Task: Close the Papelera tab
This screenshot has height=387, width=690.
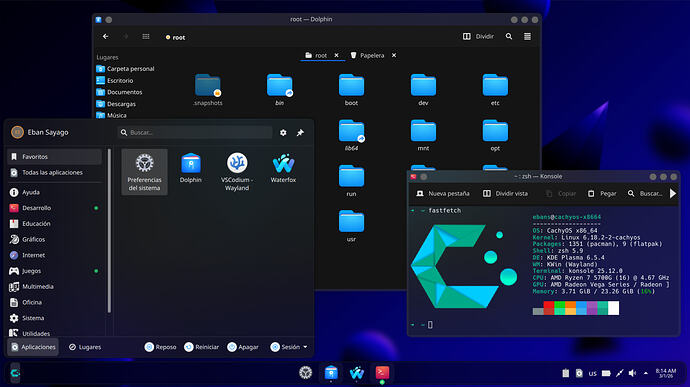Action: pyautogui.click(x=394, y=55)
